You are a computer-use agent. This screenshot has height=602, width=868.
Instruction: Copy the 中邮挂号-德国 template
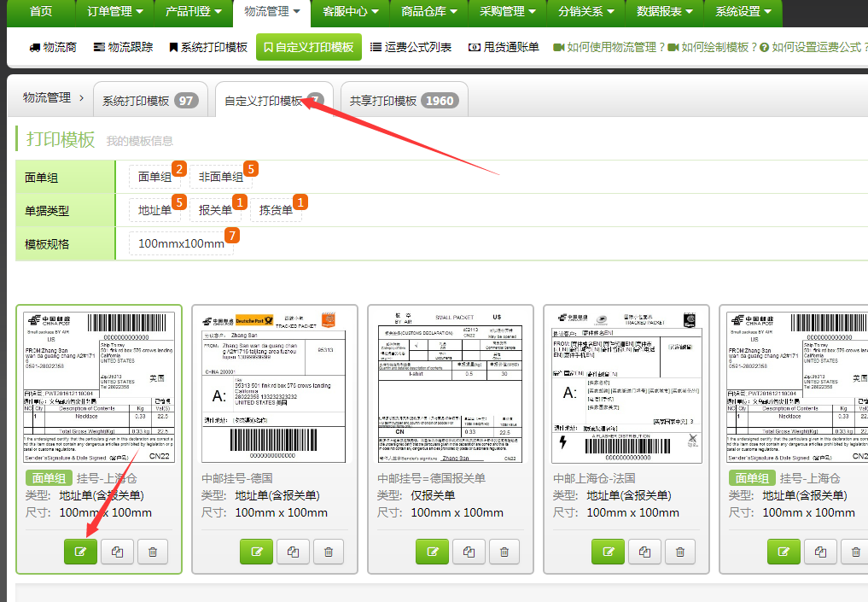click(293, 552)
